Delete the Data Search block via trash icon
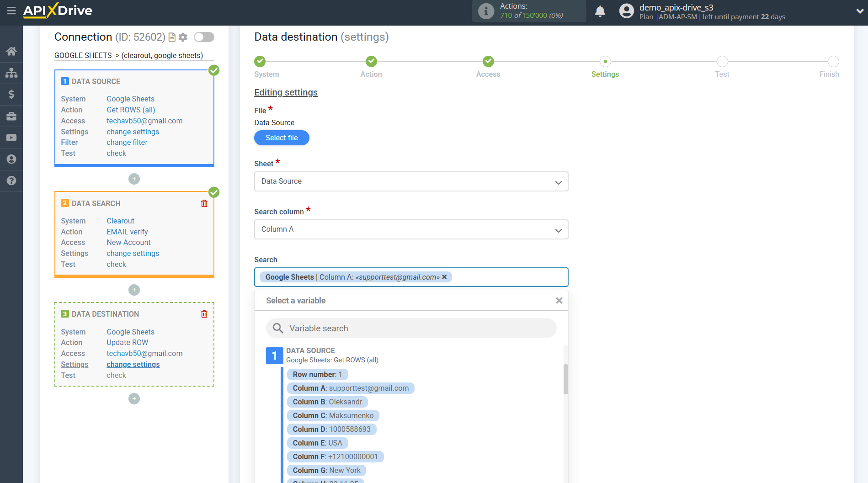Viewport: 868px width, 483px height. click(x=204, y=203)
